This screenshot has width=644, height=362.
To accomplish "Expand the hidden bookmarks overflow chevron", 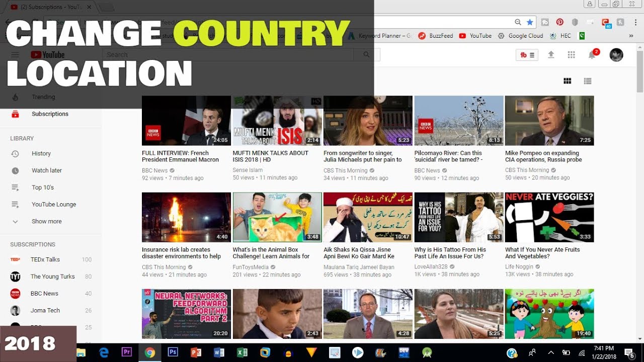I will (x=631, y=36).
